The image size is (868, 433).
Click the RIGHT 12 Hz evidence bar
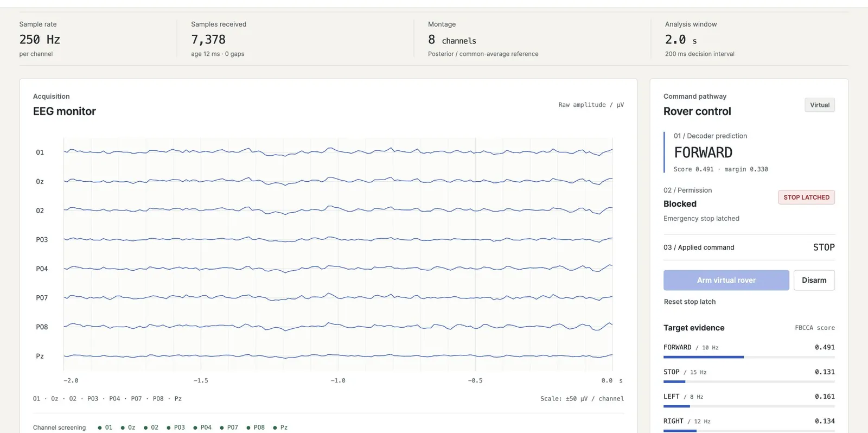pyautogui.click(x=749, y=431)
